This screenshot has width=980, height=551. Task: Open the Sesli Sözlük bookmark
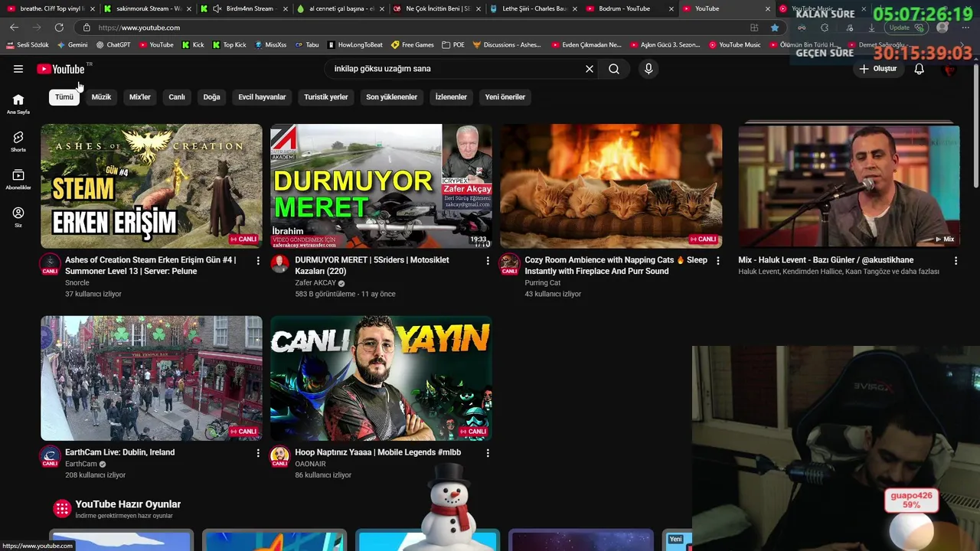[x=27, y=45]
